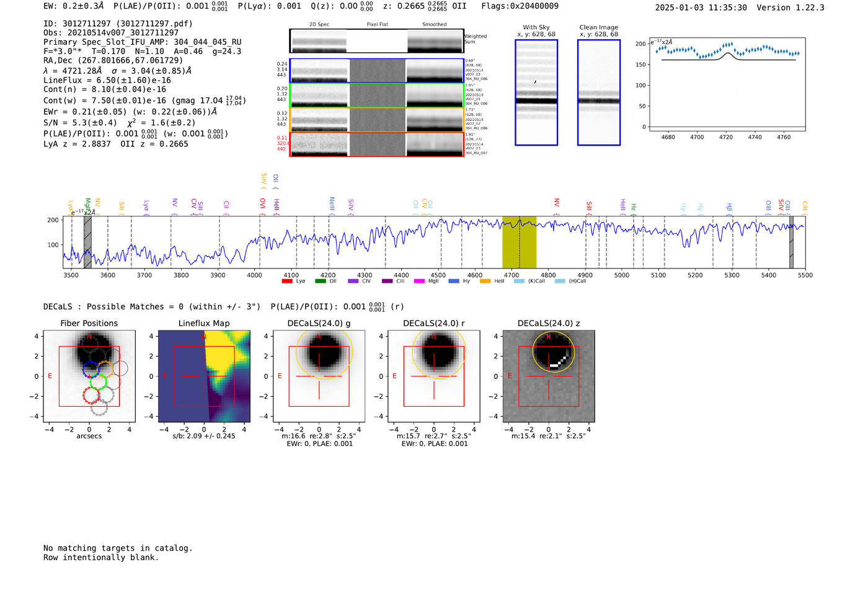Screen dimensions: 868x591
Task: Select the orange-bordered 2D spectrum row
Action: tap(377, 120)
